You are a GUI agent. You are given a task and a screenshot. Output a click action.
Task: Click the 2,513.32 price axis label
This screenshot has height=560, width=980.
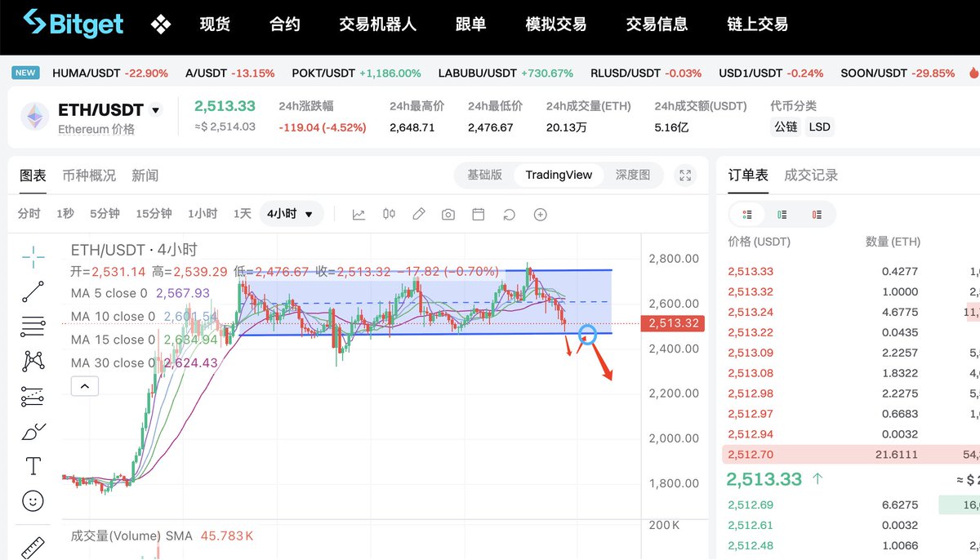[674, 323]
